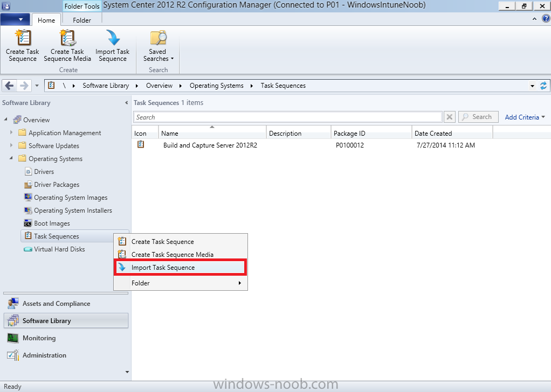Click Package ID P0100012 cell
This screenshot has width=551, height=392.
click(350, 145)
